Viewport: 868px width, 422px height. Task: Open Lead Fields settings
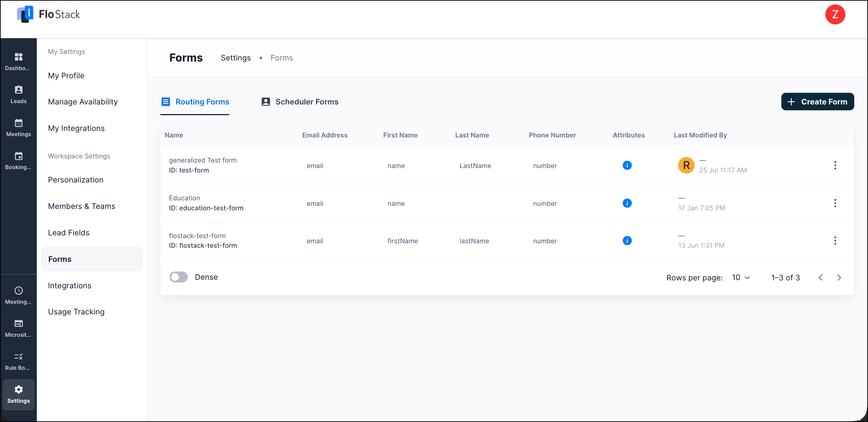click(x=68, y=233)
